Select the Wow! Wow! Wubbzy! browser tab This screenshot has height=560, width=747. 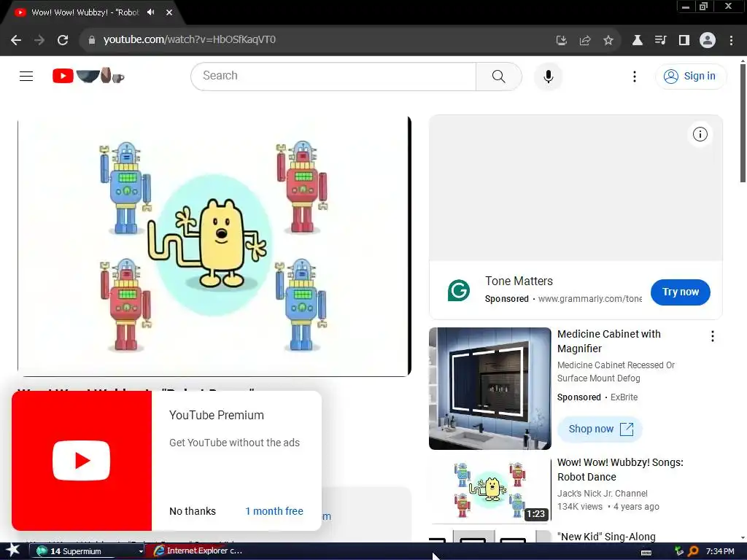tap(85, 12)
